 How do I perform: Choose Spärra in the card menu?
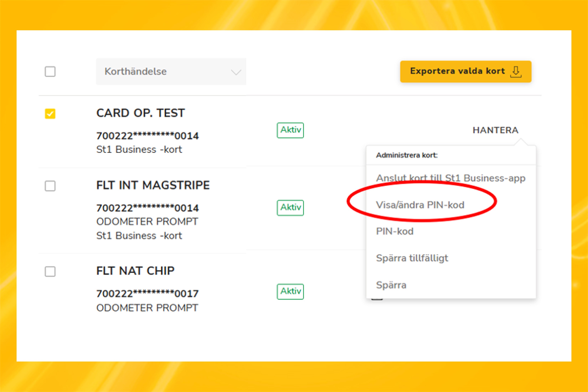(391, 285)
